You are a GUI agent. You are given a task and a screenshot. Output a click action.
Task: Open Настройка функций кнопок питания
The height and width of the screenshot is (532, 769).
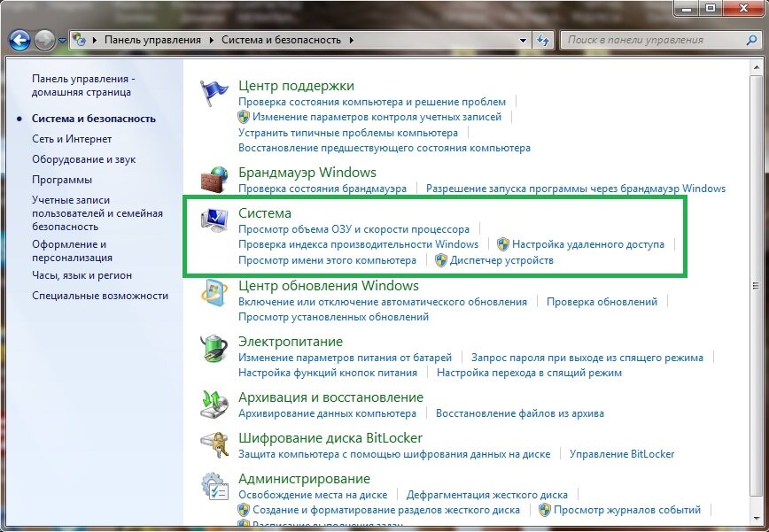[328, 373]
